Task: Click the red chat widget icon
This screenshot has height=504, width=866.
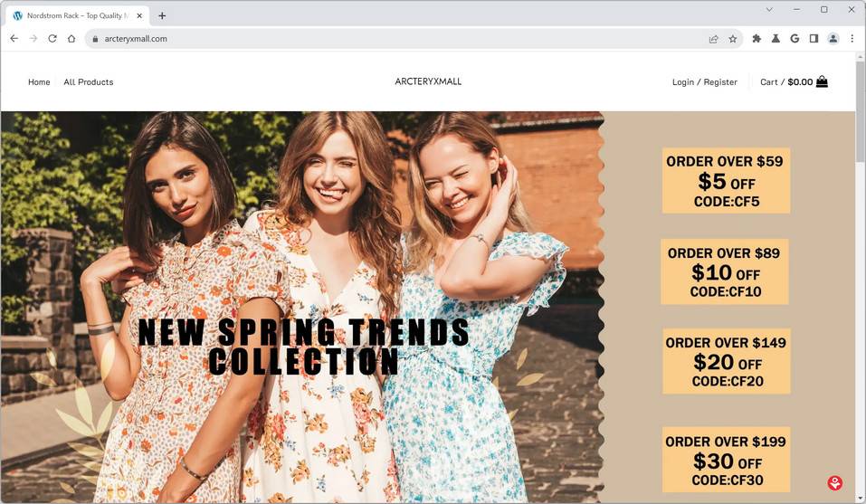Action: point(834,483)
